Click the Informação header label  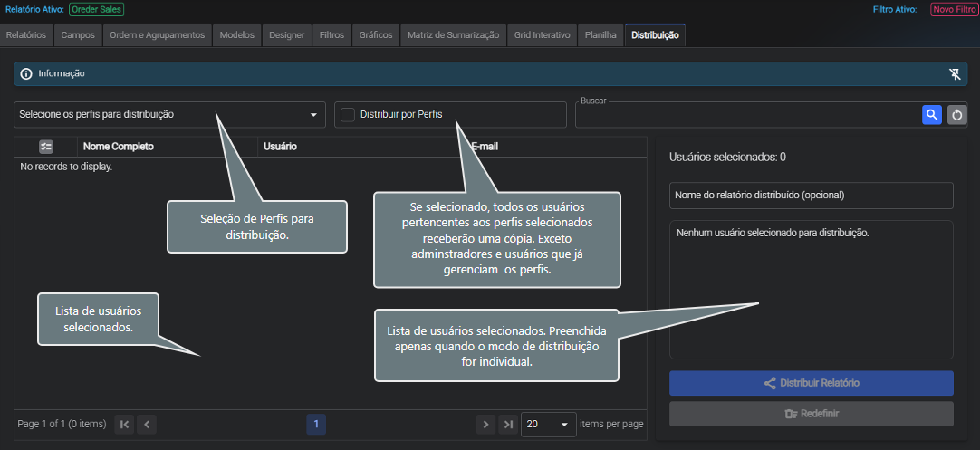(62, 73)
